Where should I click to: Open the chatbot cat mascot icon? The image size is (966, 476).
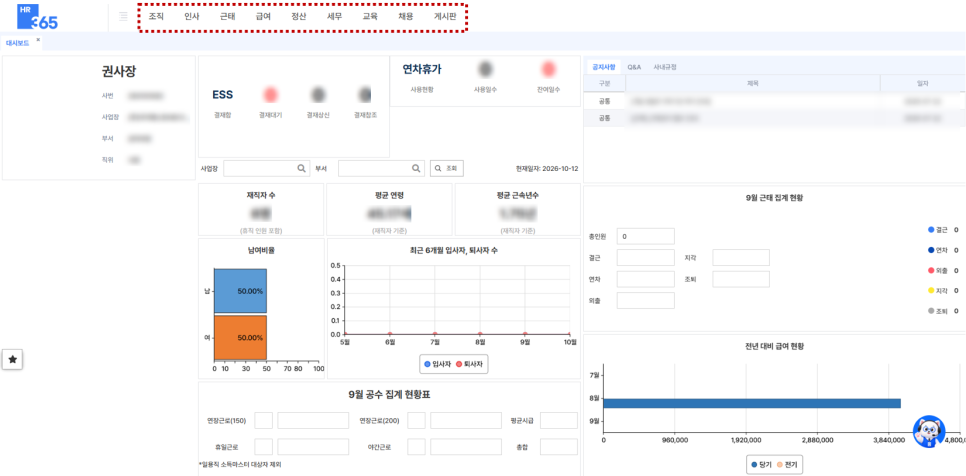tap(929, 432)
